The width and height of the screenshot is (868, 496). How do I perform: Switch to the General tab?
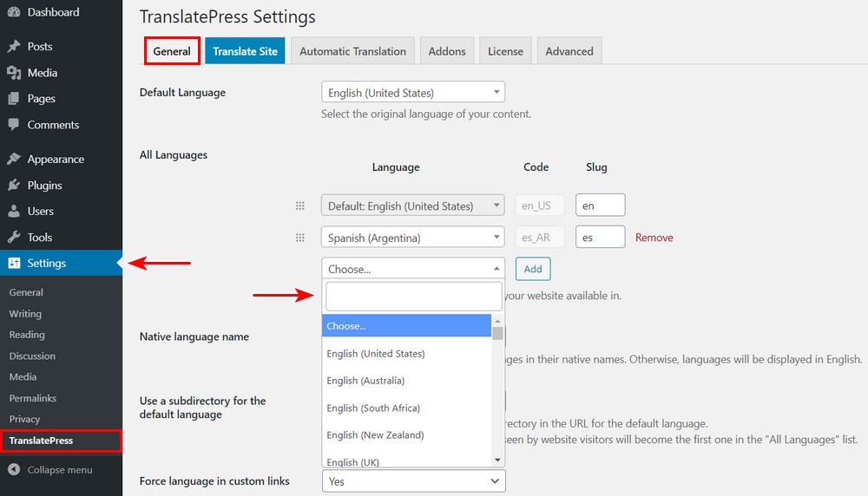172,51
